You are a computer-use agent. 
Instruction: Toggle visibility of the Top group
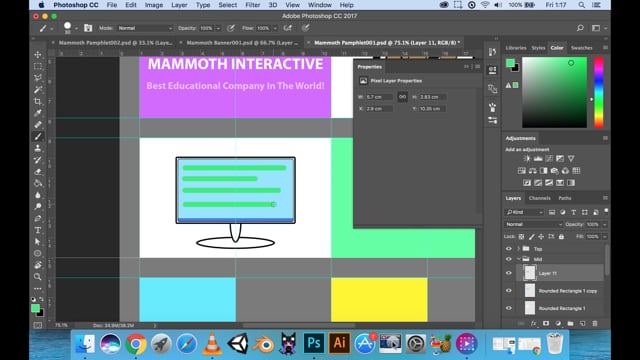(509, 249)
